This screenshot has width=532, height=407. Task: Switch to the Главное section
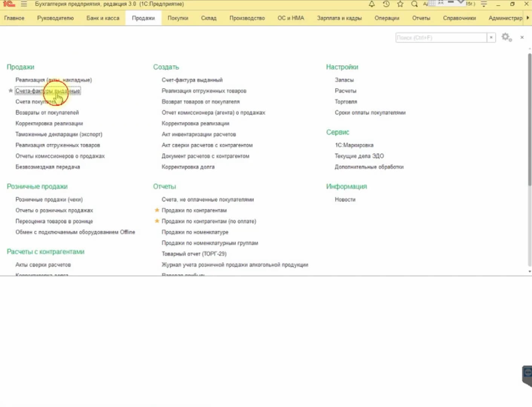coord(14,18)
